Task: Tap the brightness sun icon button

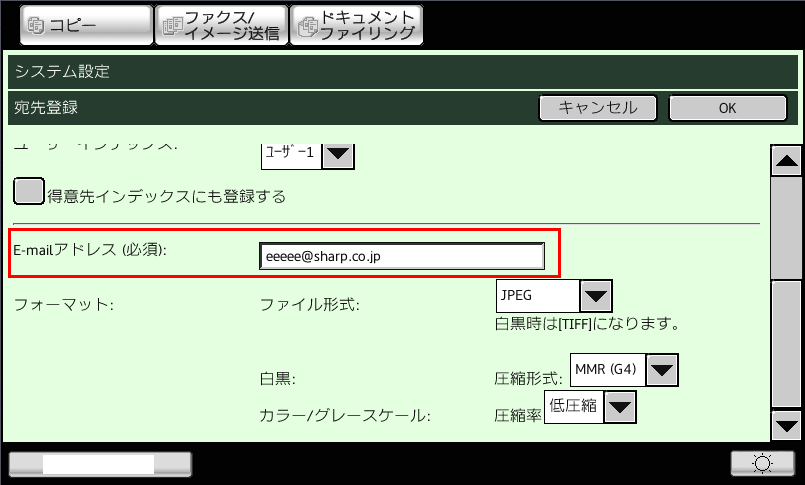Action: (x=762, y=464)
